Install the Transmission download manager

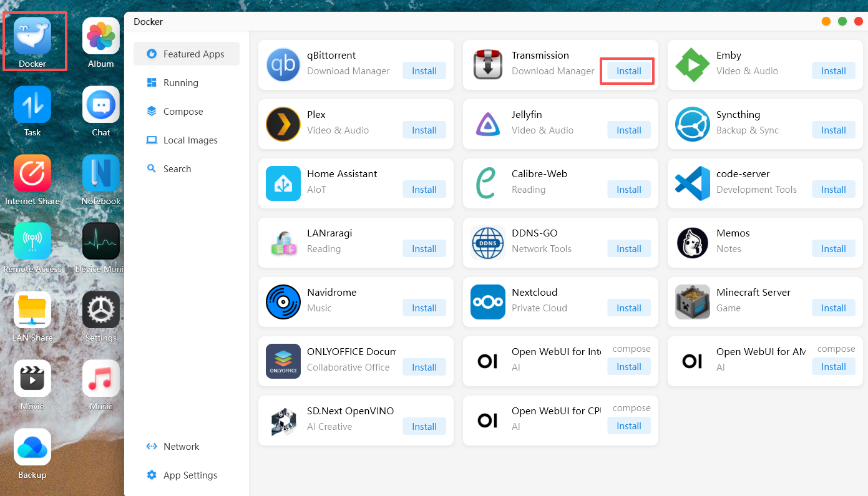tap(629, 71)
